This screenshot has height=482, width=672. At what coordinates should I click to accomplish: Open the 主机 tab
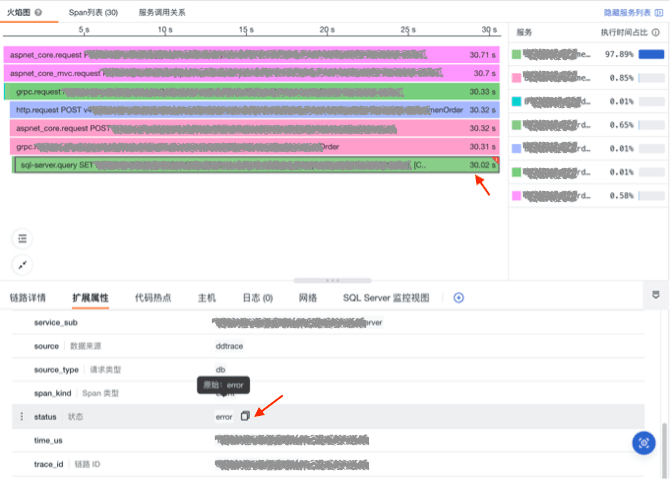(207, 298)
